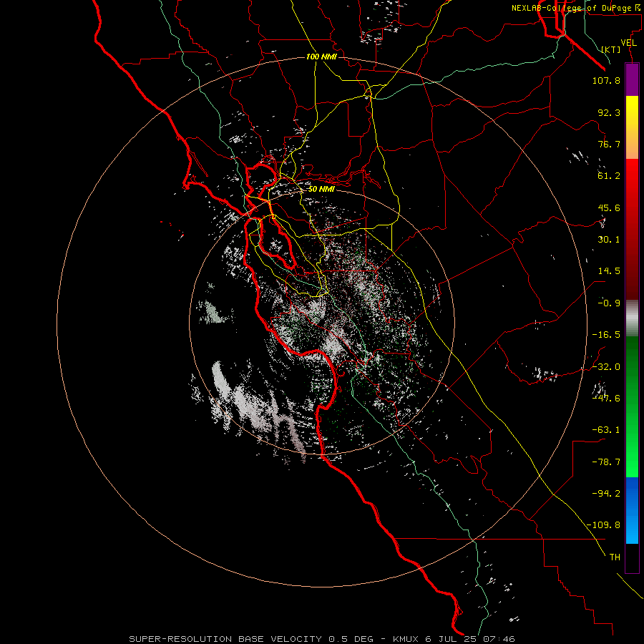The height and width of the screenshot is (644, 644).
Task: Pick the black TH color bar segment
Action: click(632, 558)
